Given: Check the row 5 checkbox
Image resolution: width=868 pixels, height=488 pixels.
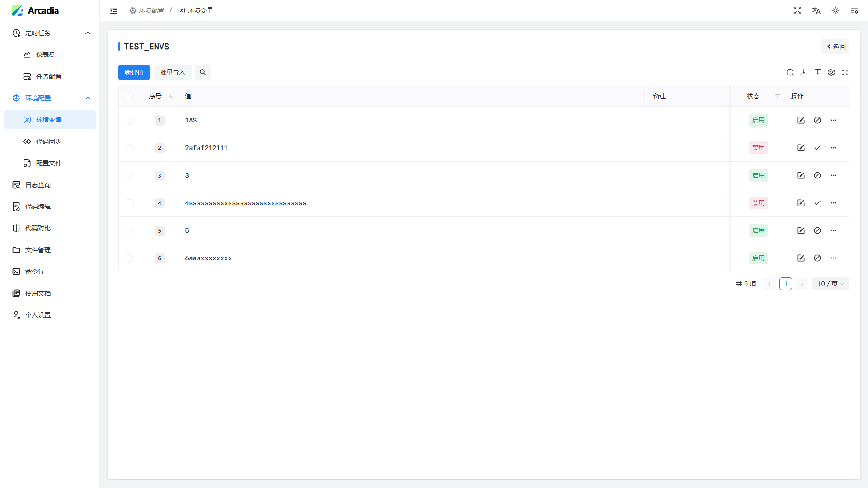Looking at the screenshot, I should [x=129, y=230].
